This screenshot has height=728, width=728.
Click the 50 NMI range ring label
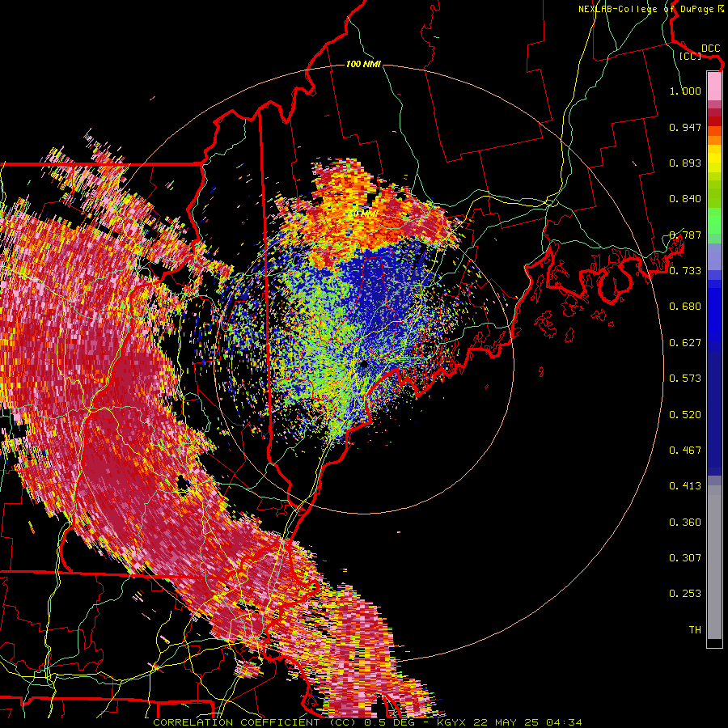[x=365, y=214]
